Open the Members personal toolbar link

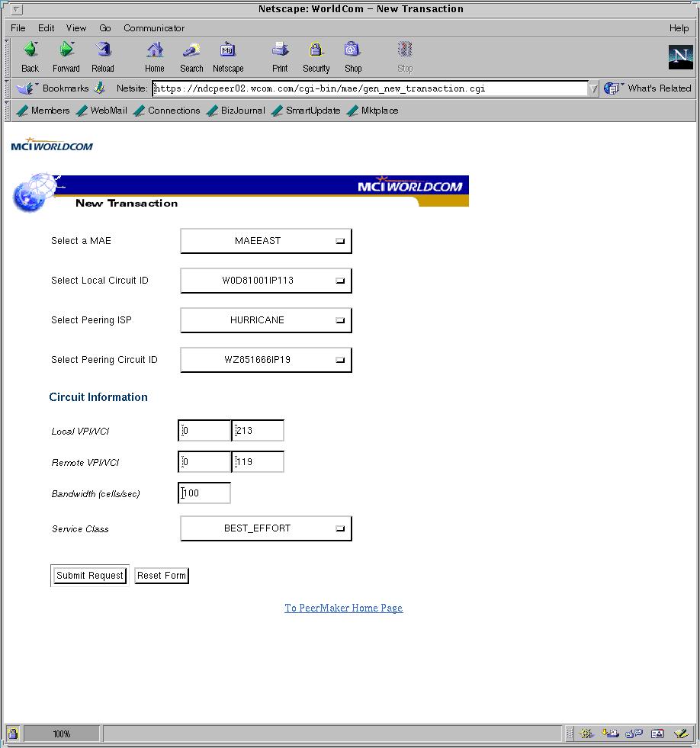coord(43,111)
